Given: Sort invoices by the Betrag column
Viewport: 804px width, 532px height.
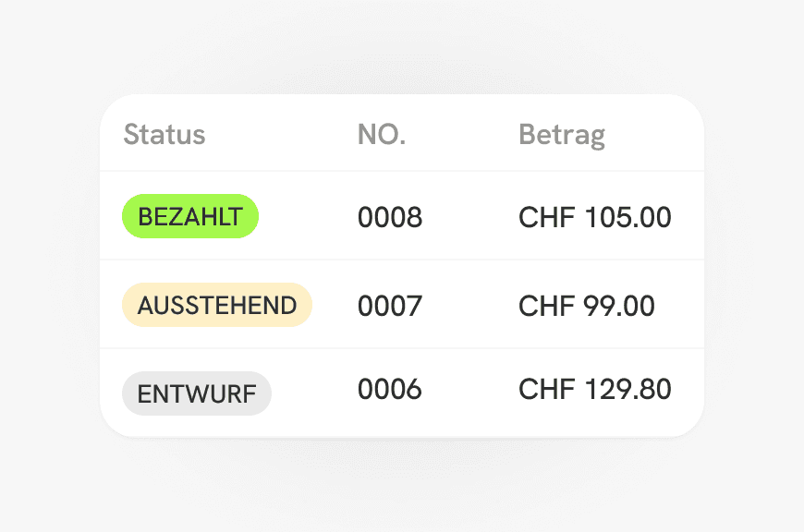Looking at the screenshot, I should (562, 134).
